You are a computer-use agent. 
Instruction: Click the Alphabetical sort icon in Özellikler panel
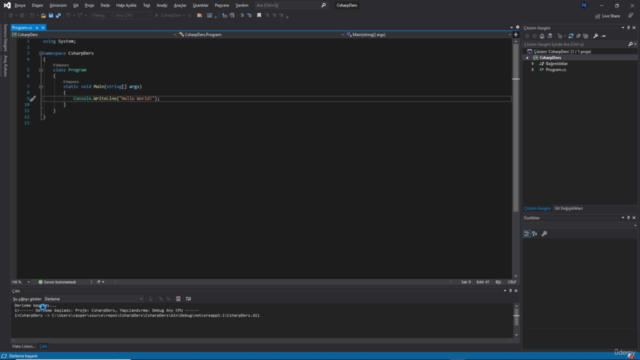click(535, 234)
